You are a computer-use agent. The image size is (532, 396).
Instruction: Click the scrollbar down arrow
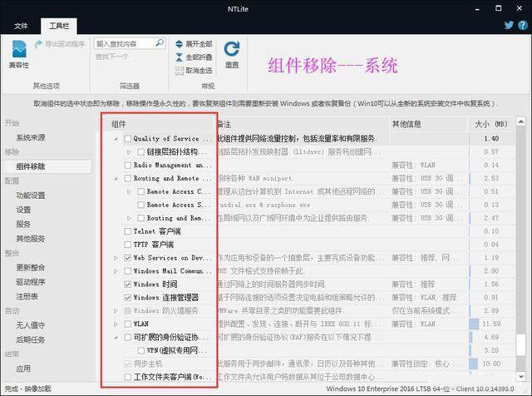click(521, 376)
